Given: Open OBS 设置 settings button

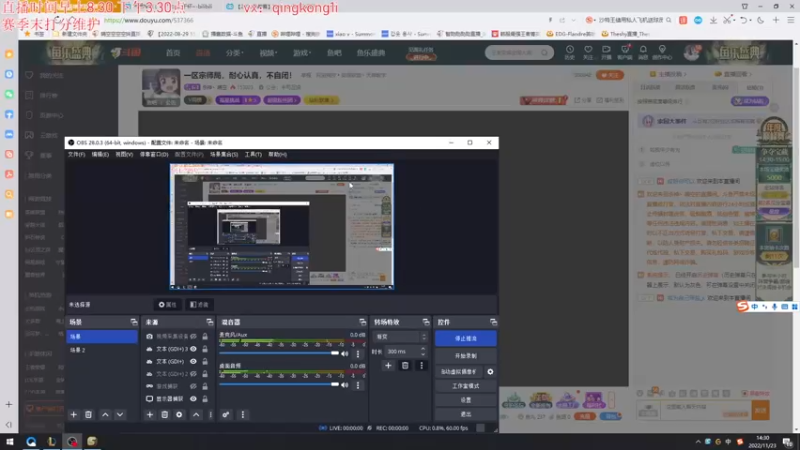Looking at the screenshot, I should tap(465, 400).
